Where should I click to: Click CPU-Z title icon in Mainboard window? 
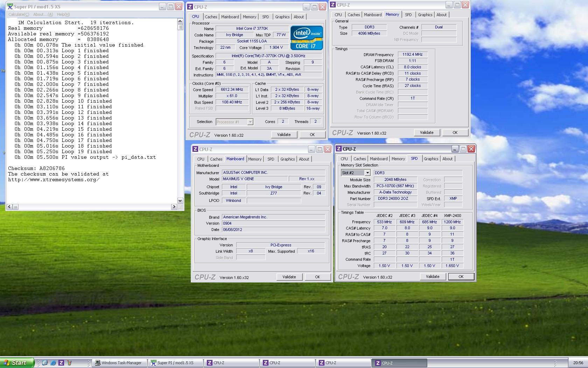pos(195,149)
